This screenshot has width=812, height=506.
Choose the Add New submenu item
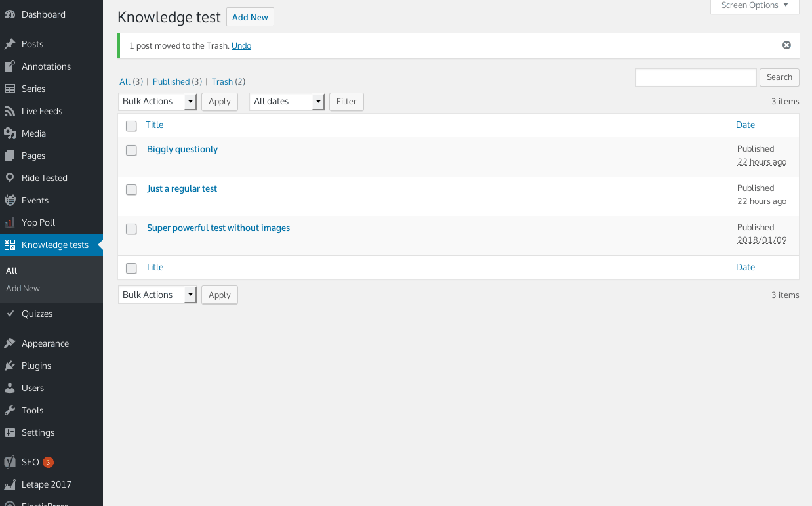[x=23, y=288]
